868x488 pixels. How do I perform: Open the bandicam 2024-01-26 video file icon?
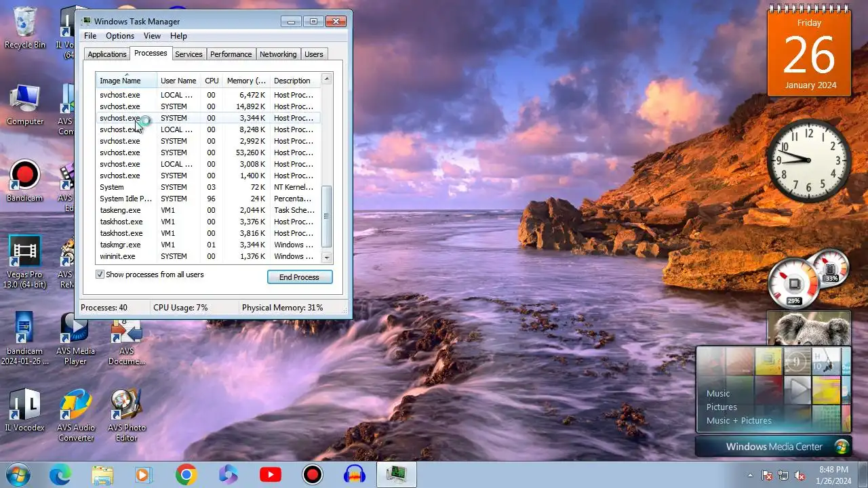click(24, 339)
